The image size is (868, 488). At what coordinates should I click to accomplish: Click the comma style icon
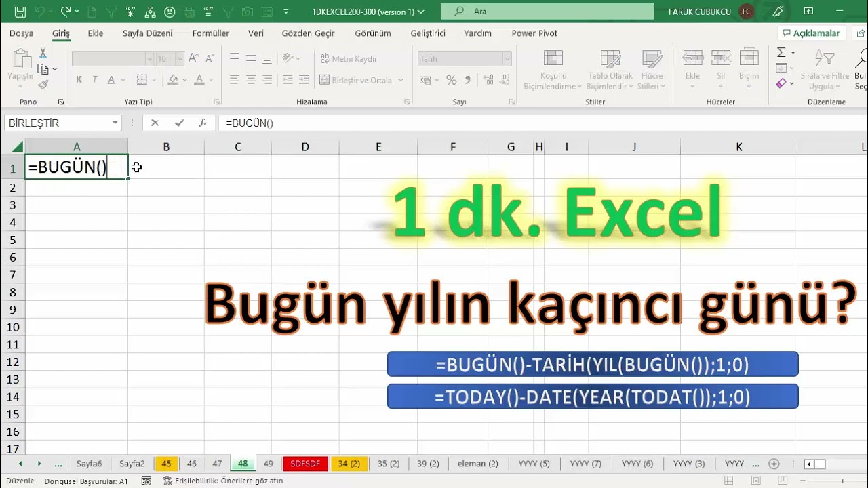point(469,80)
